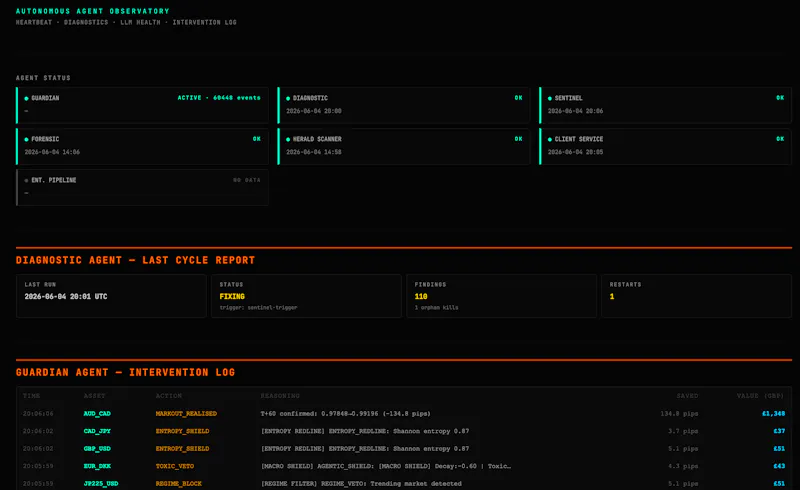Click the Autonomous Agent Observatory title
This screenshot has width=800, height=490.
93,11
